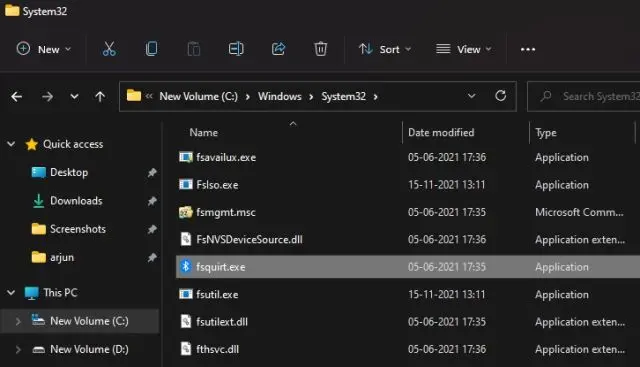
Task: Open recent locations chevron
Action: [x=74, y=97]
